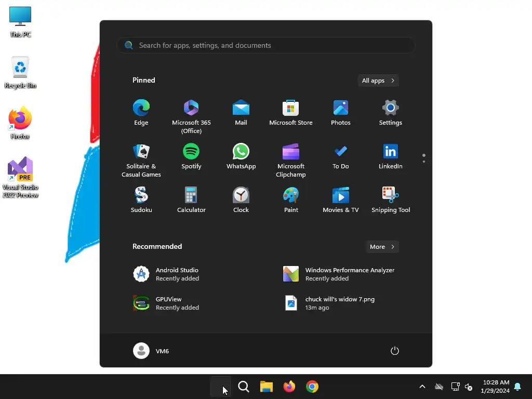Click the power button in Start menu

point(395,351)
